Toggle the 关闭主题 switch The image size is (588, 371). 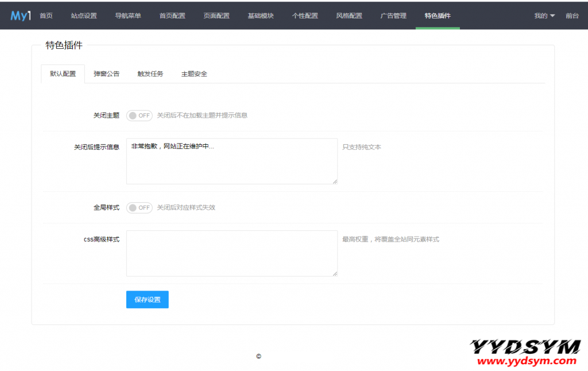point(139,115)
